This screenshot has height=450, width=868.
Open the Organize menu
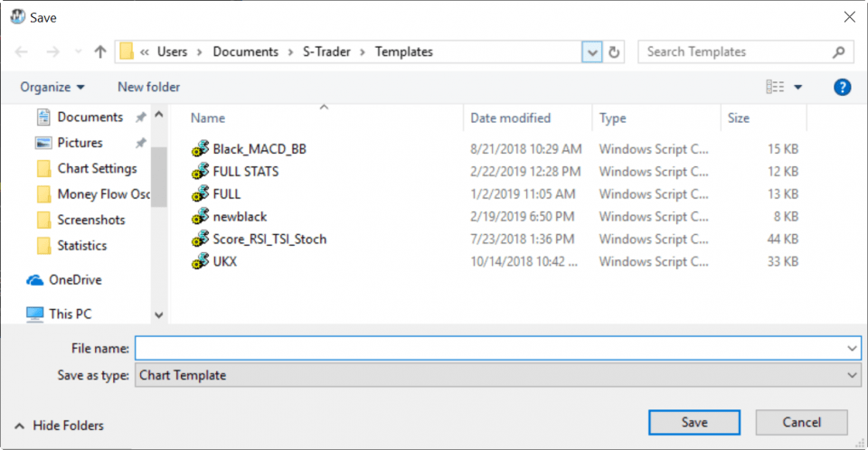[52, 88]
